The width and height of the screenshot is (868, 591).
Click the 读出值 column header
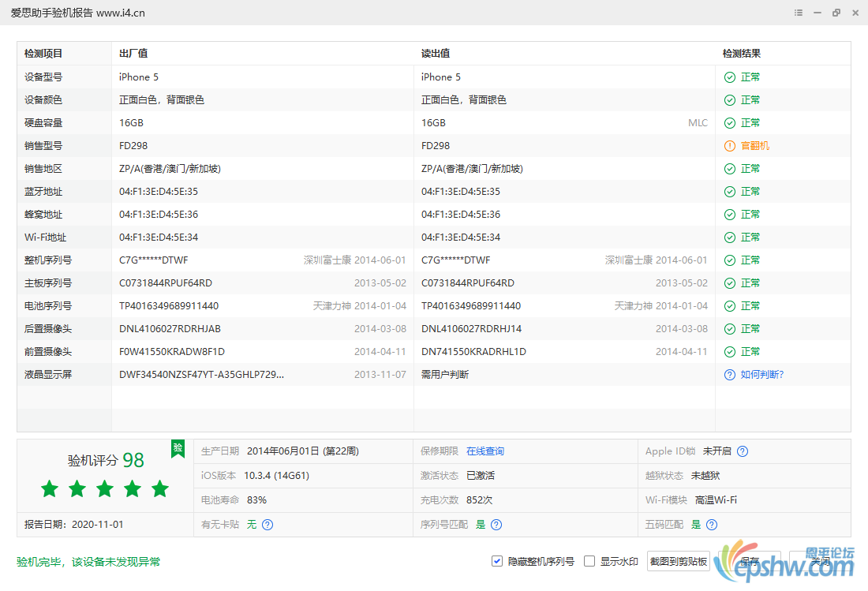(x=436, y=54)
